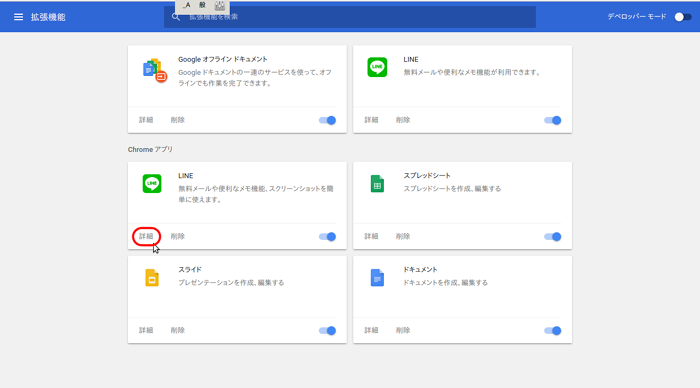Click 削除 for the LINE extension card
Image resolution: width=700 pixels, height=388 pixels.
click(403, 120)
